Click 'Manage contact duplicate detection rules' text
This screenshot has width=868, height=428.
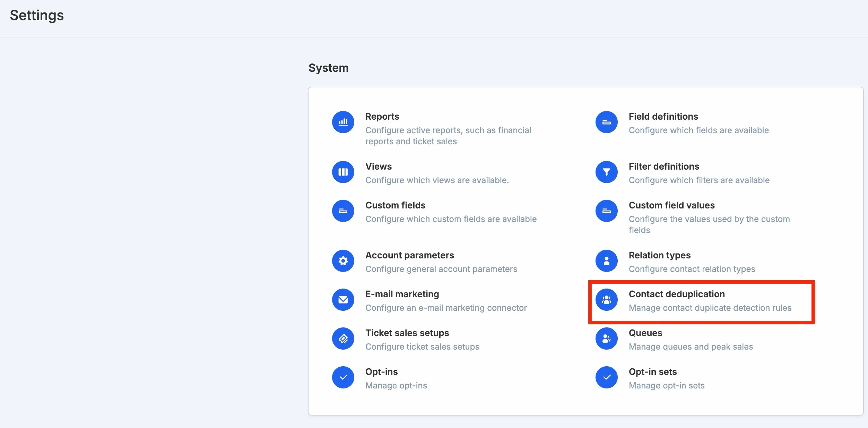pyautogui.click(x=710, y=308)
